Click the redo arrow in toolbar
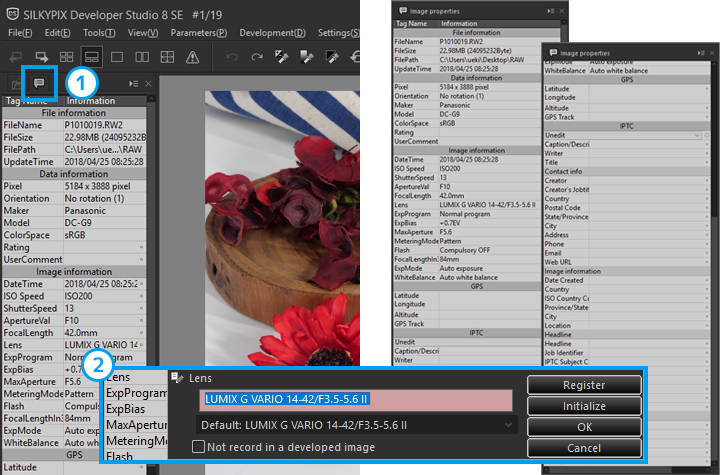 point(258,57)
